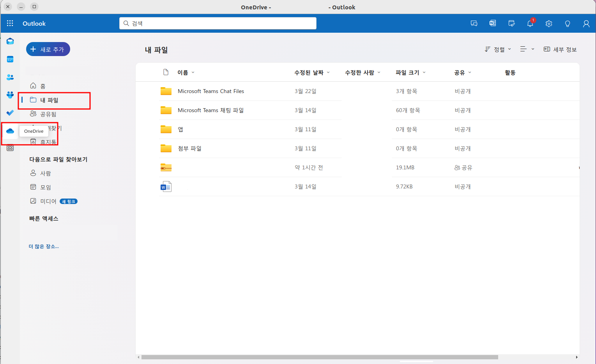The image size is (596, 364).
Task: Click 비공개 in the Word document row
Action: click(x=463, y=186)
